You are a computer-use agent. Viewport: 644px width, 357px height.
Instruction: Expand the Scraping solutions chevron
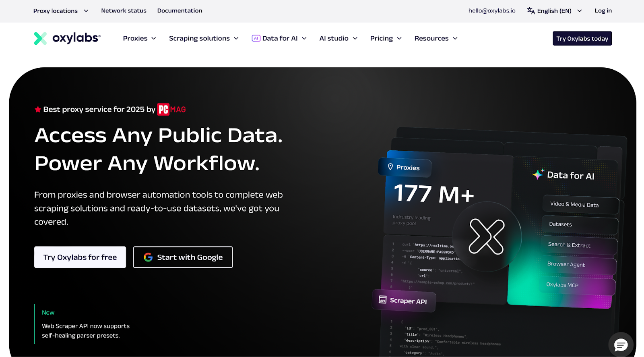pyautogui.click(x=236, y=38)
